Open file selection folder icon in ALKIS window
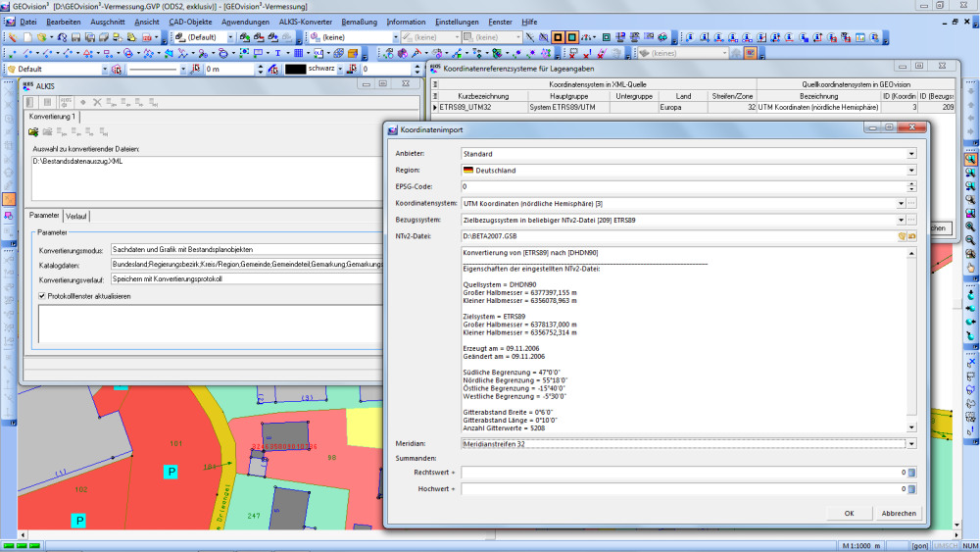This screenshot has height=552, width=980. (33, 132)
